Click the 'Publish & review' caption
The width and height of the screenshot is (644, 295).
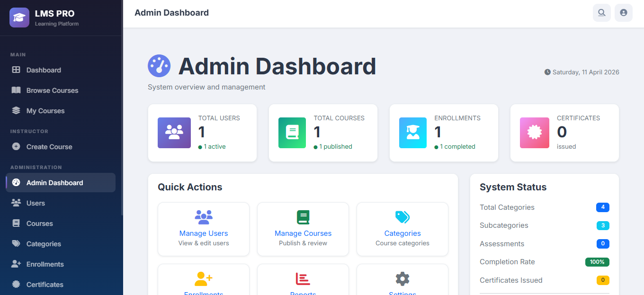[303, 243]
